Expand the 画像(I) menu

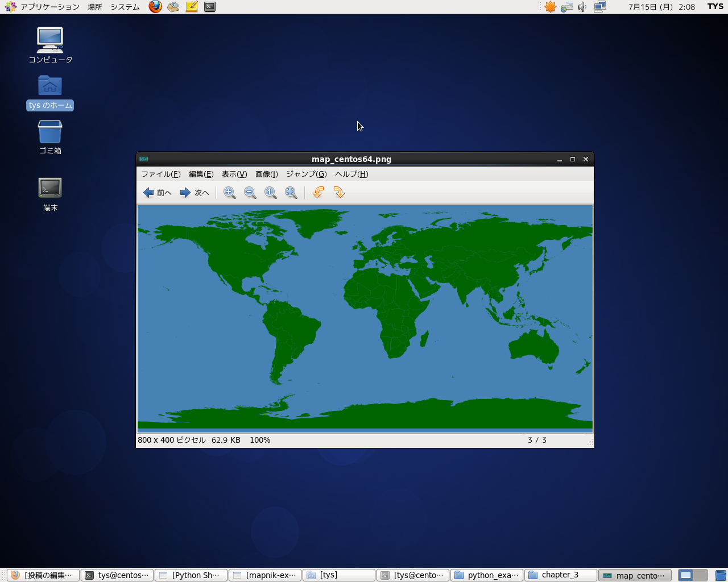click(266, 174)
